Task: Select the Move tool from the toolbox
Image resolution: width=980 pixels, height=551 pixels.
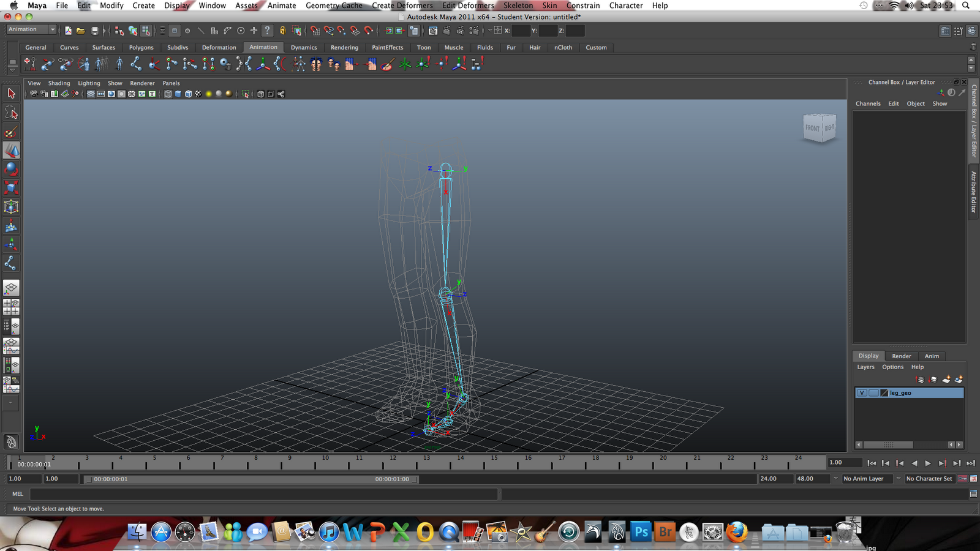Action: click(11, 150)
